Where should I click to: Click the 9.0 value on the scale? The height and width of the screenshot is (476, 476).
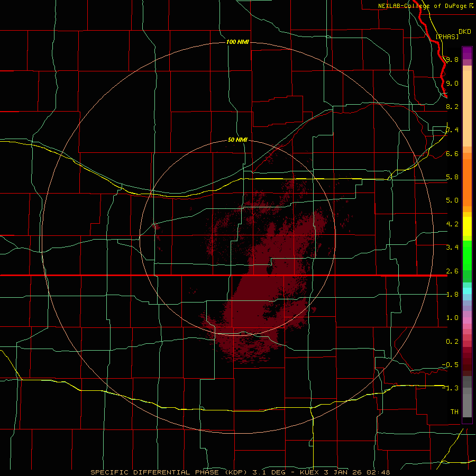452,83
